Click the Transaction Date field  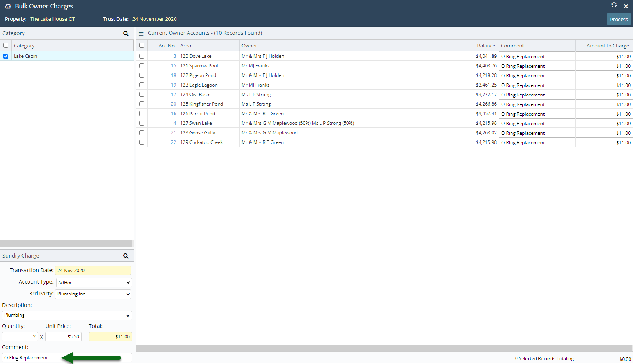(x=93, y=270)
